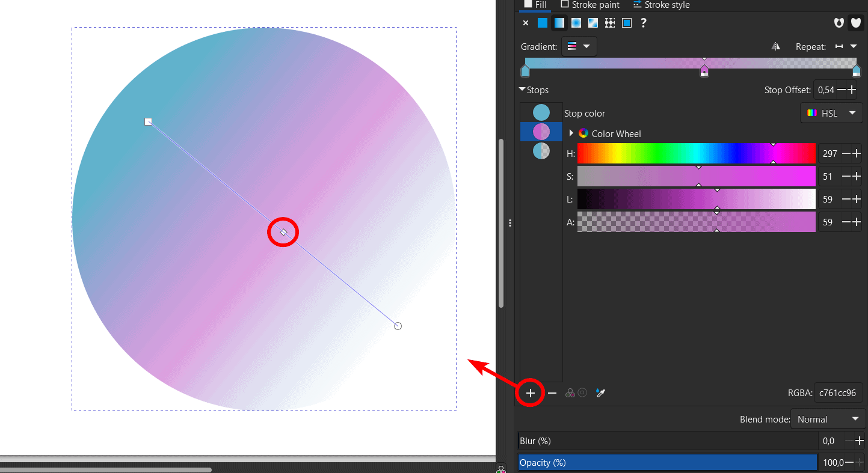Switch to the Fill tab
Viewport: 868px width, 473px height.
click(535, 5)
